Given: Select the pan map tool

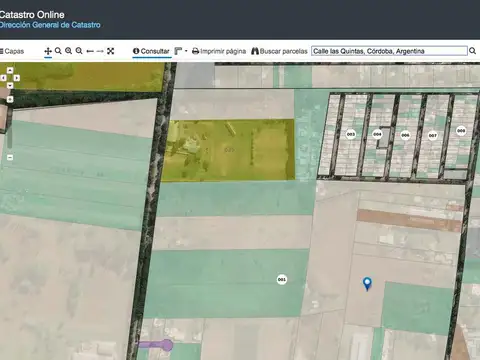Looking at the screenshot, I should (x=48, y=51).
